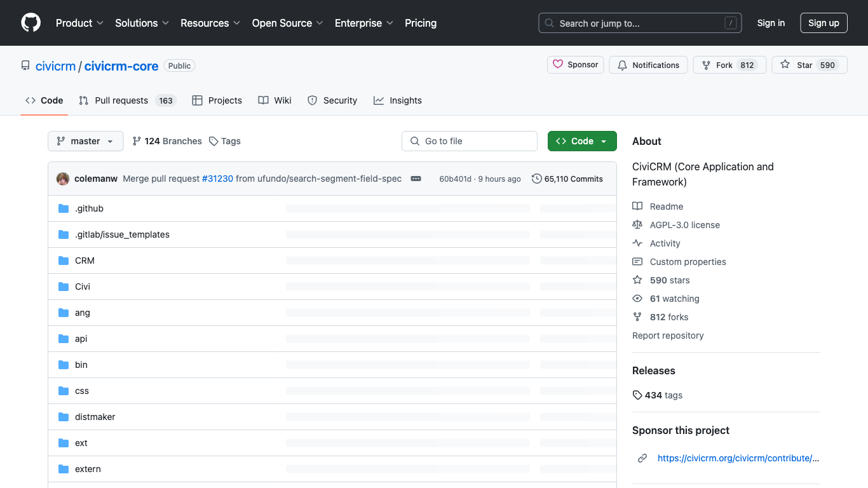Open the .github folder icon

click(64, 208)
